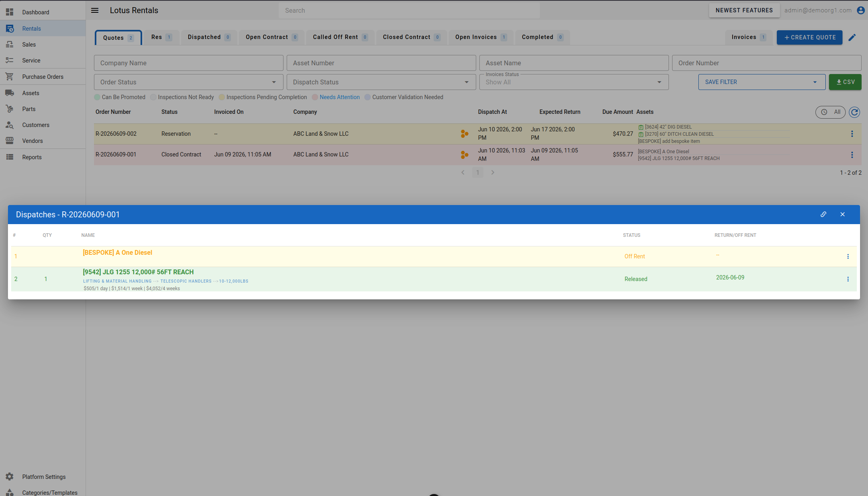Image resolution: width=868 pixels, height=496 pixels.
Task: Open the Invoices tab
Action: pos(749,37)
